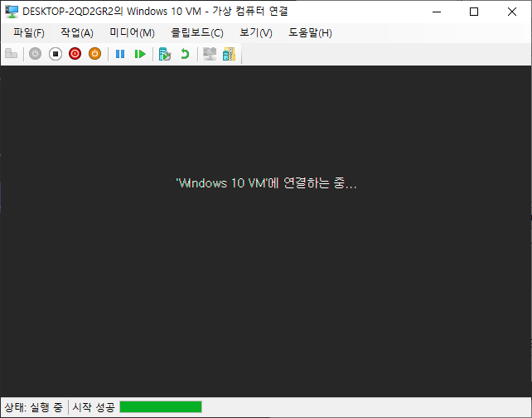Open the 보기(V) menu

pos(256,33)
